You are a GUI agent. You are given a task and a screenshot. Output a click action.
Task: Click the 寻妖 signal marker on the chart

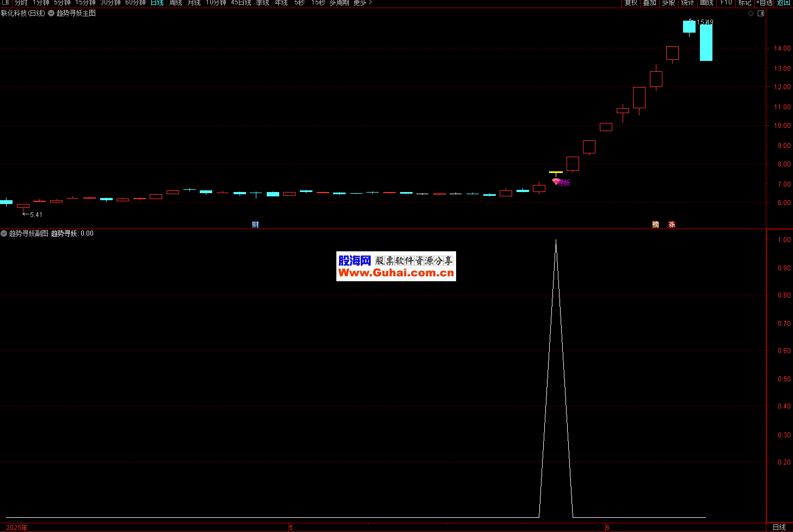[561, 182]
